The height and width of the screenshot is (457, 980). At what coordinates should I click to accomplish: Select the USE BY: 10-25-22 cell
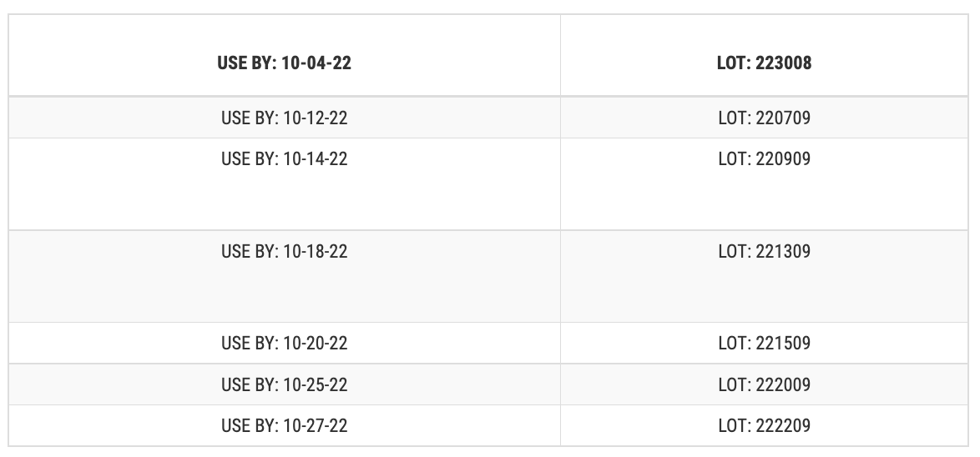point(285,384)
